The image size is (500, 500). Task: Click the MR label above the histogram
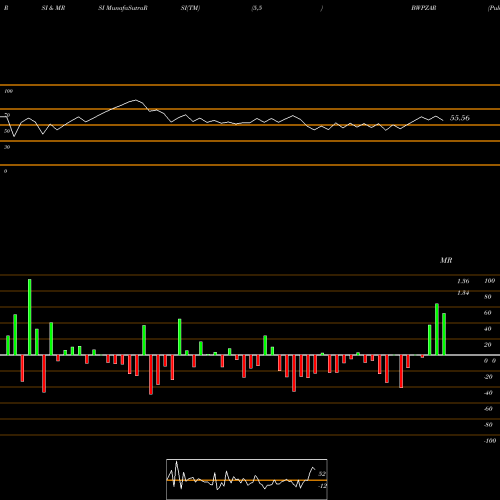point(446,260)
